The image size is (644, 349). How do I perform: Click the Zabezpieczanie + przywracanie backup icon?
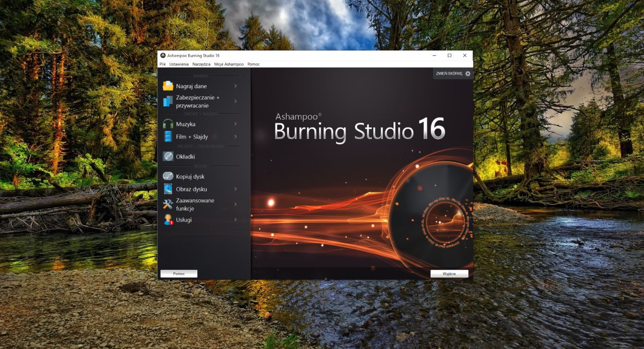coord(168,101)
